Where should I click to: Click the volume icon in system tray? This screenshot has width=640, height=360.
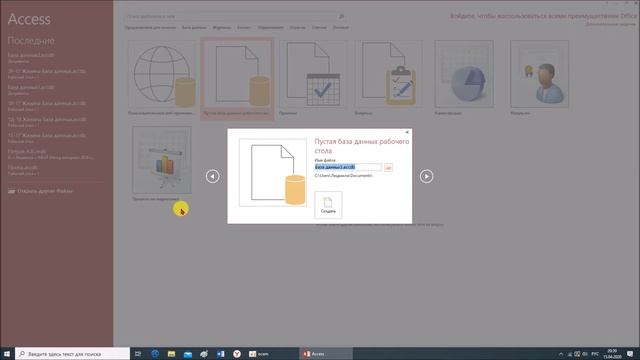(585, 354)
